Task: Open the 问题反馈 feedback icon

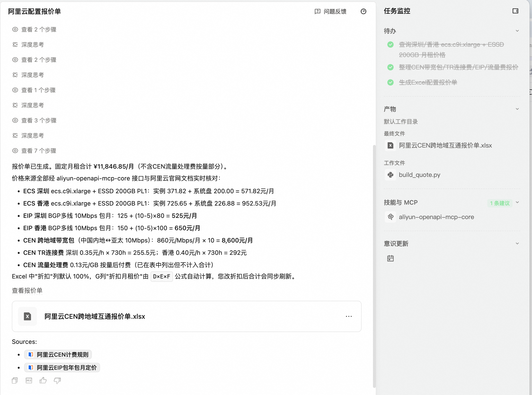Action: (x=317, y=11)
